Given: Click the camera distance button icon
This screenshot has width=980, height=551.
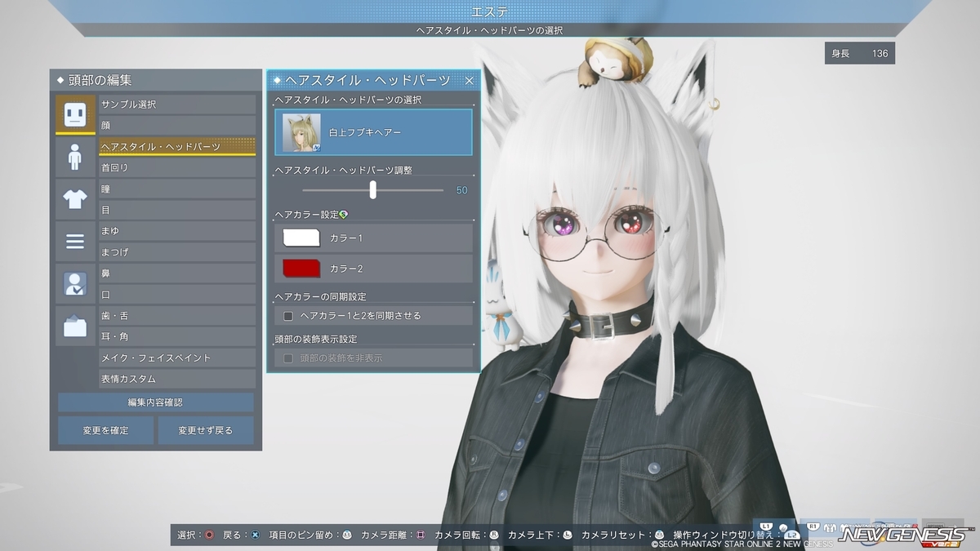Looking at the screenshot, I should coord(421,535).
